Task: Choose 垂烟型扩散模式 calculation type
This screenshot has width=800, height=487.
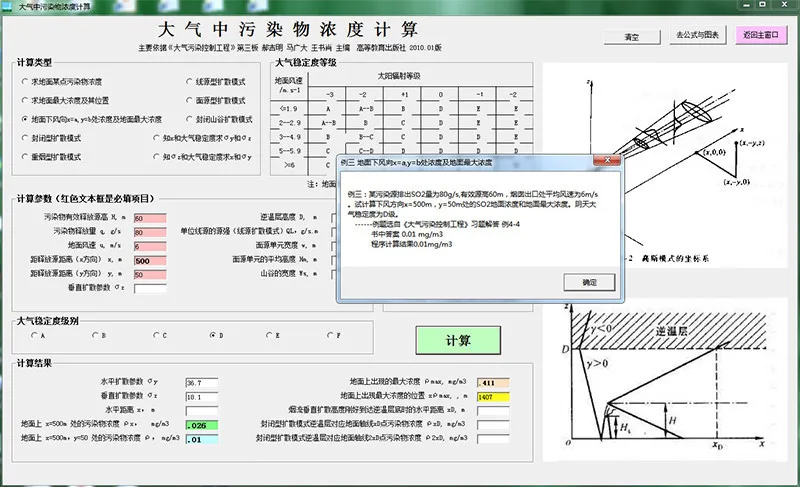Action: point(52,157)
